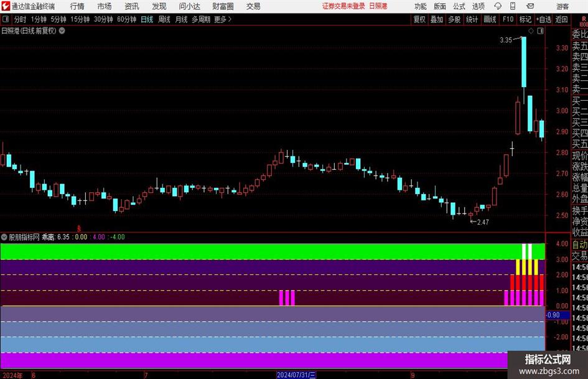Open the 发现 menu
The height and width of the screenshot is (379, 588).
[159, 6]
